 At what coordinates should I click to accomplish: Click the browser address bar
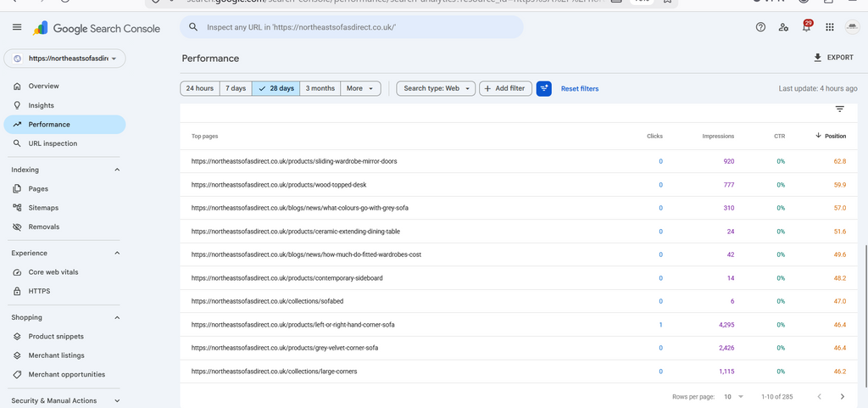pyautogui.click(x=411, y=2)
